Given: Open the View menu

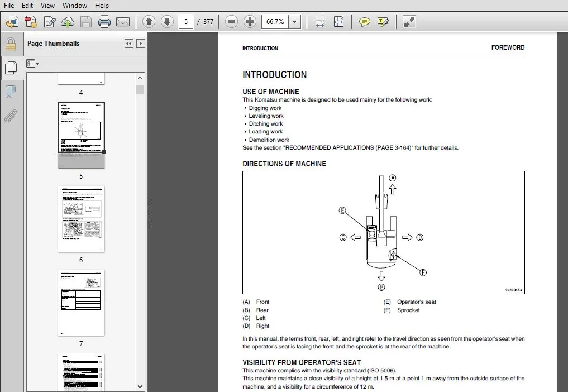Looking at the screenshot, I should click(x=47, y=6).
